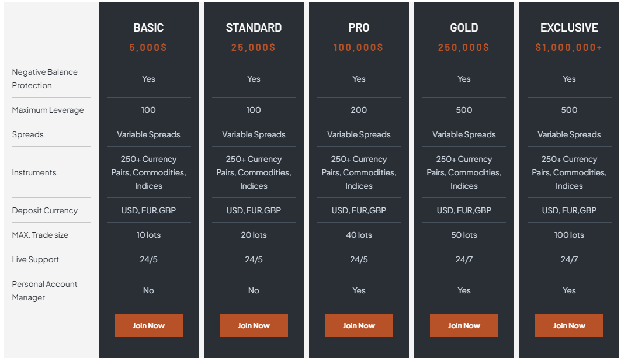Select the STANDARD plan title

(x=254, y=27)
